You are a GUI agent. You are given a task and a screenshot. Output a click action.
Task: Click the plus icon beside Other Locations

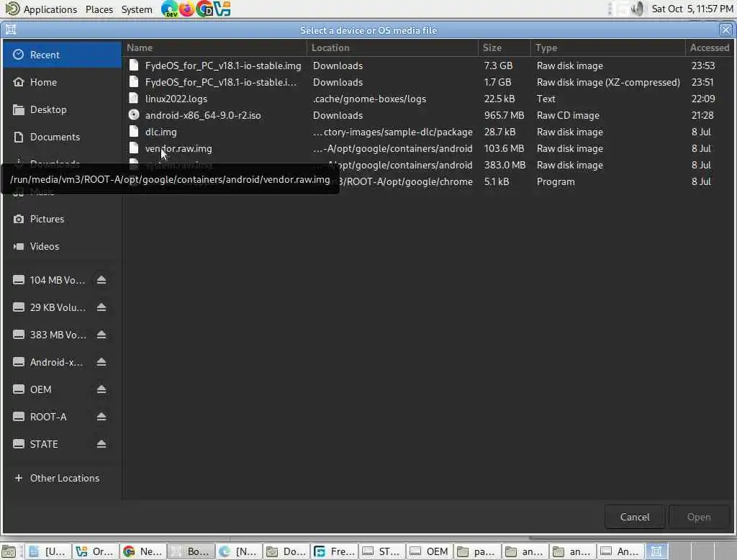(x=18, y=478)
